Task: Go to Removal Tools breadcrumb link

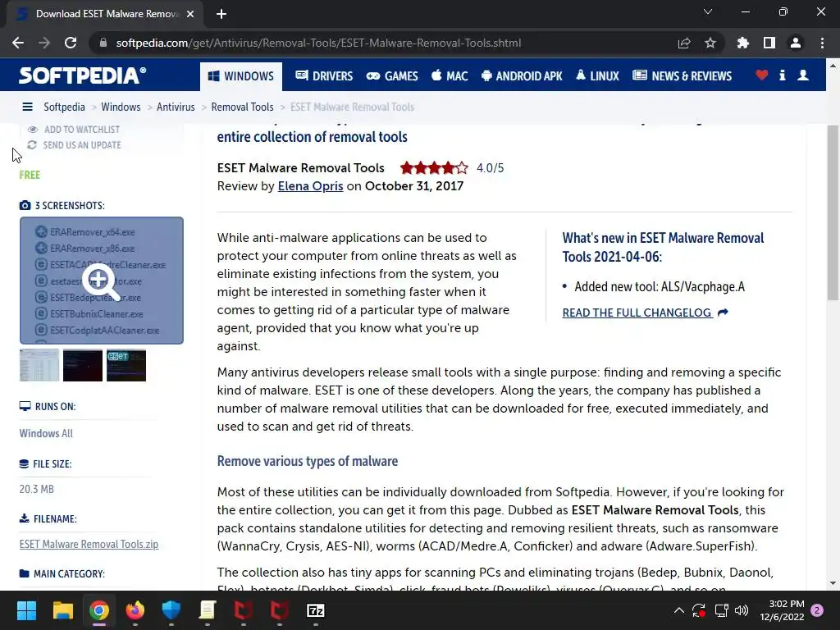Action: tap(242, 107)
